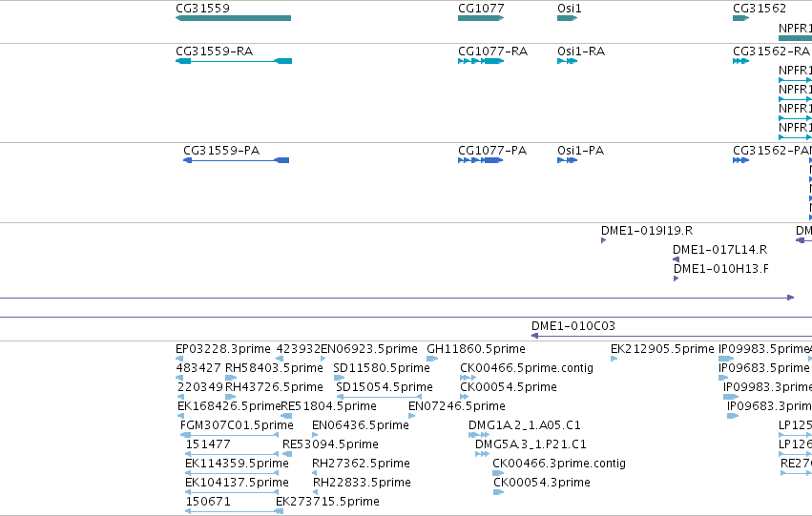This screenshot has height=516, width=812.
Task: Click the RE51804.5prime EST
Action: tap(286, 416)
